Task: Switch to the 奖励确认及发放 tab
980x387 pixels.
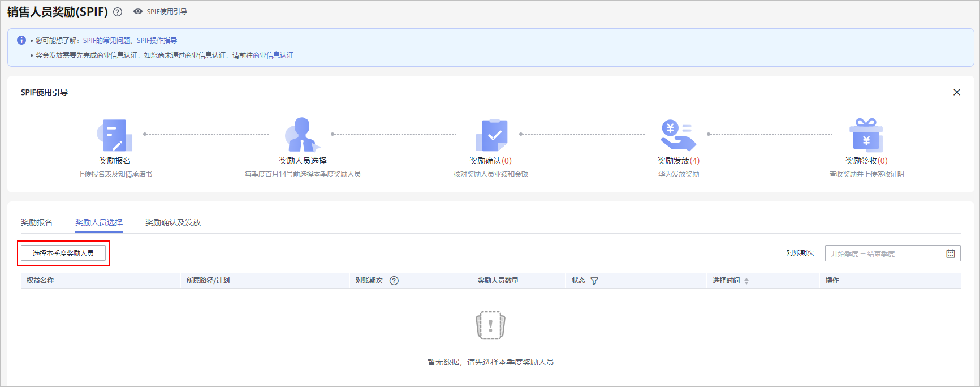Action: (x=173, y=222)
